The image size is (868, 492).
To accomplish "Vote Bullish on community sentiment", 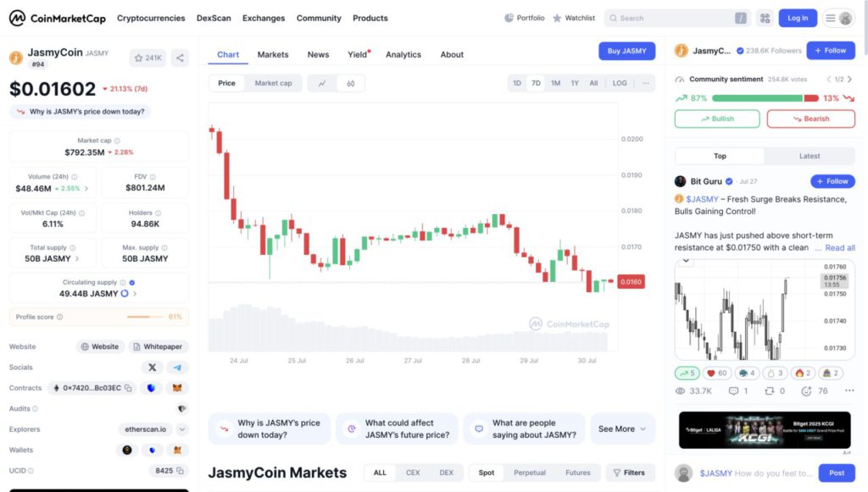I will point(717,119).
